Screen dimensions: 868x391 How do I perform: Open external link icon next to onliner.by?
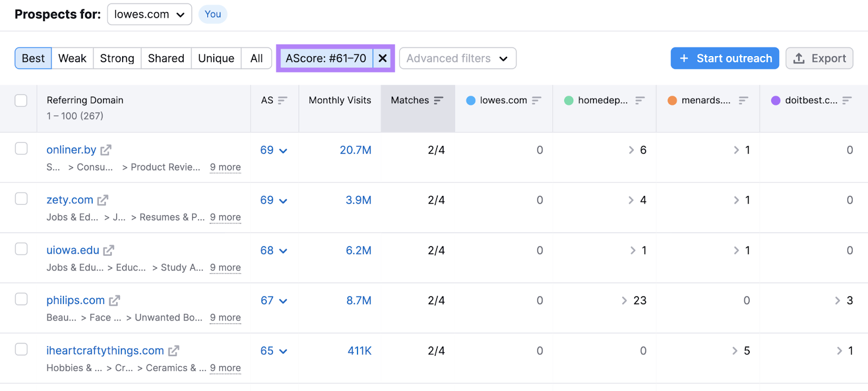click(106, 150)
